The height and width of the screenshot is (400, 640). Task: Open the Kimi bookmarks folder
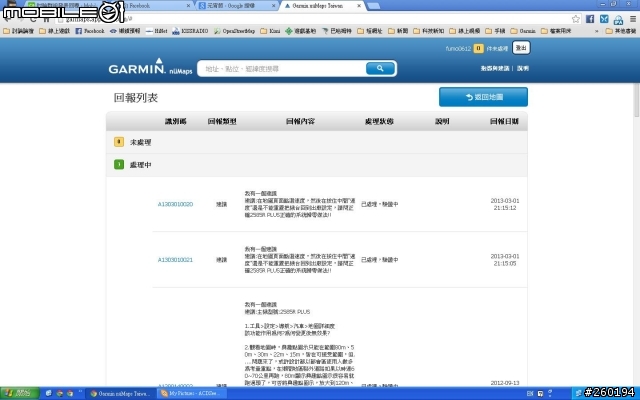270,31
